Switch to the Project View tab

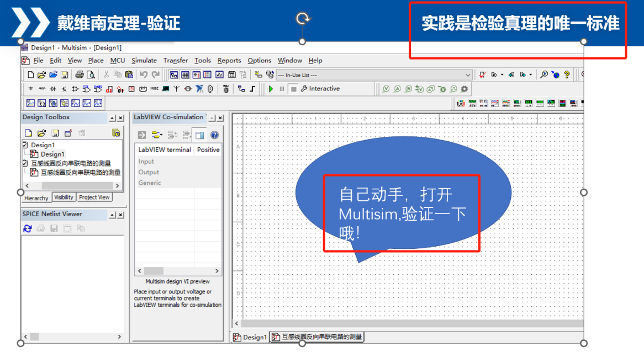[94, 197]
